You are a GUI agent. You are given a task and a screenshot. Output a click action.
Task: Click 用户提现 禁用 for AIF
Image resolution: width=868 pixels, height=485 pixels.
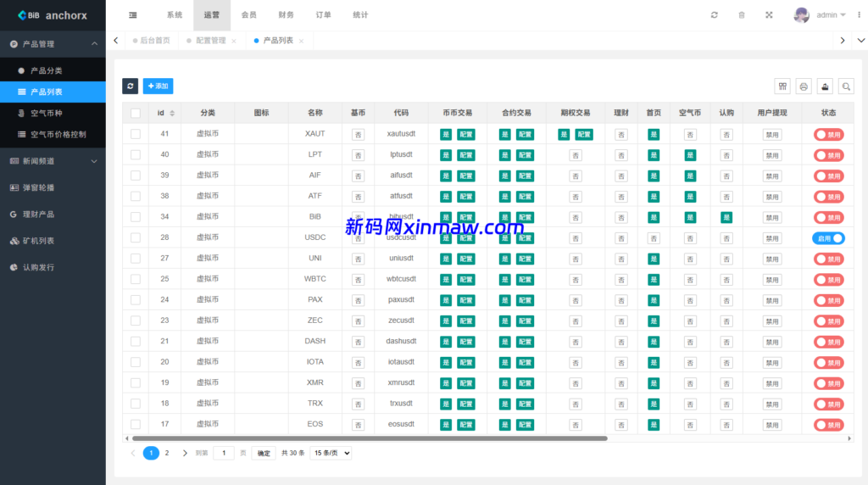(772, 176)
